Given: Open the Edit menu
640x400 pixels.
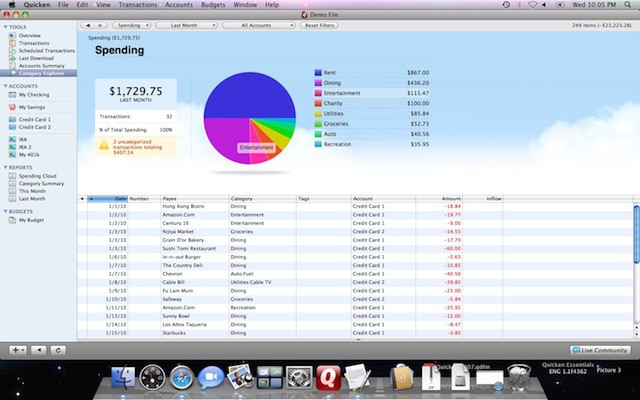Looking at the screenshot, I should (x=82, y=5).
